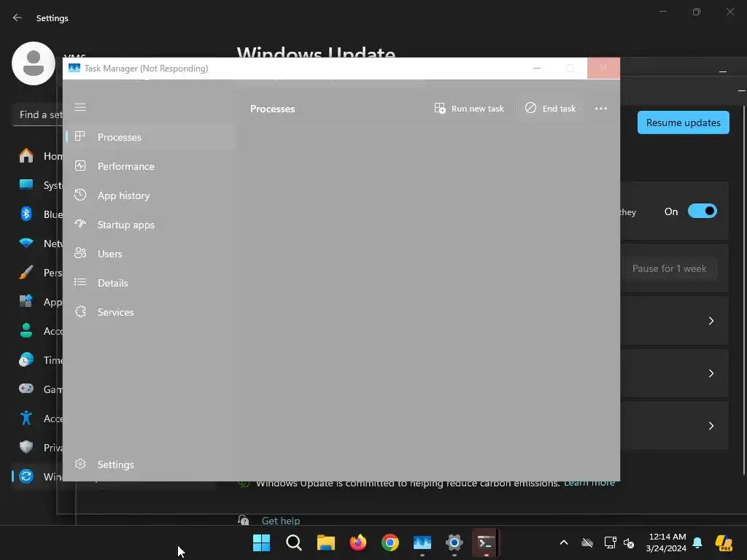
Task: Open Details in Task Manager sidebar
Action: pos(150,283)
